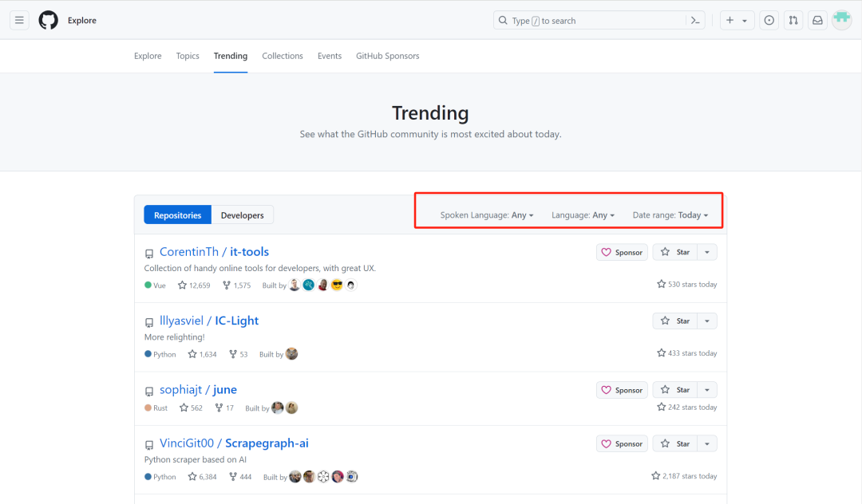Switch to the Topics tab

(188, 56)
